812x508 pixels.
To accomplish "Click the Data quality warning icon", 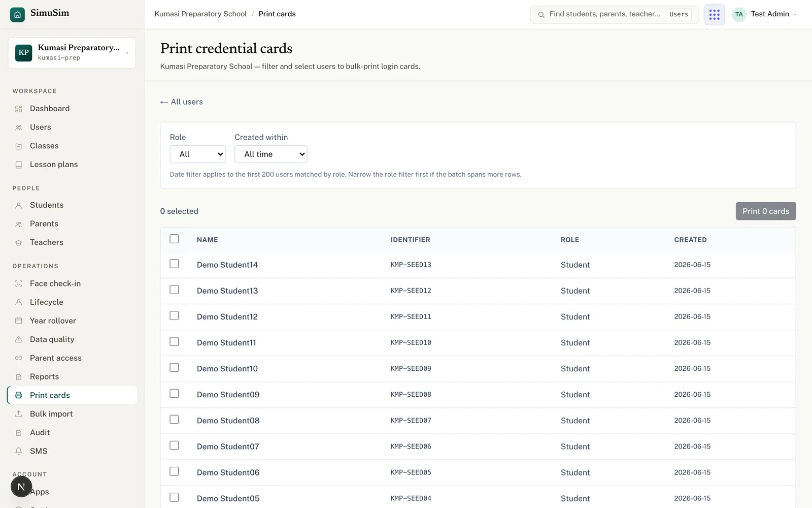I will [19, 339].
